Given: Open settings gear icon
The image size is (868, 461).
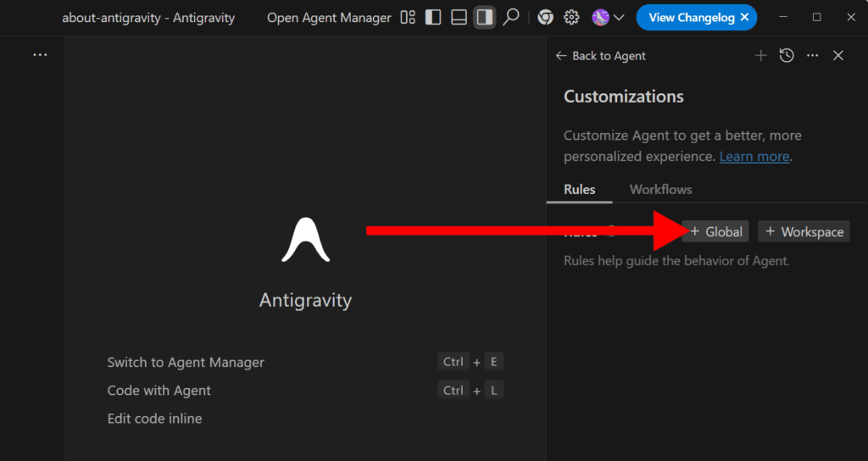Looking at the screenshot, I should 571,18.
